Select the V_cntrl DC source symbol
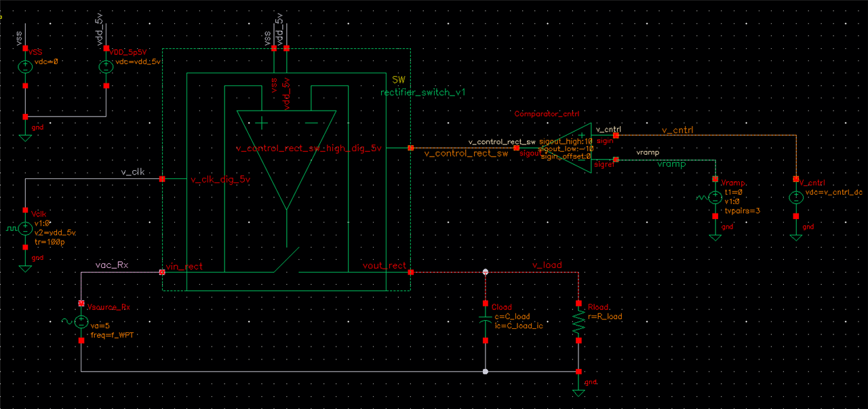Screen dimensions: 868x409 tap(795, 198)
